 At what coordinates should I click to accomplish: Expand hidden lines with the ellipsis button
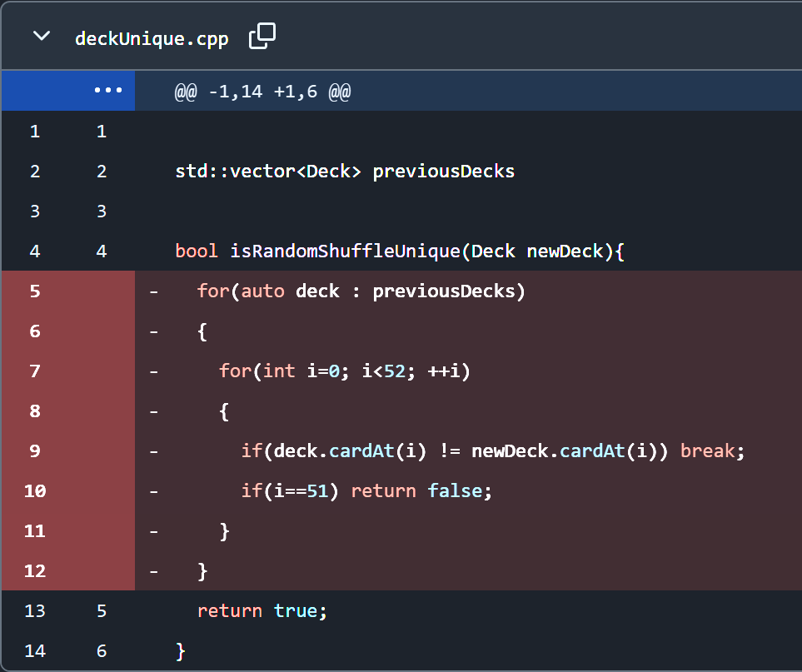click(108, 91)
